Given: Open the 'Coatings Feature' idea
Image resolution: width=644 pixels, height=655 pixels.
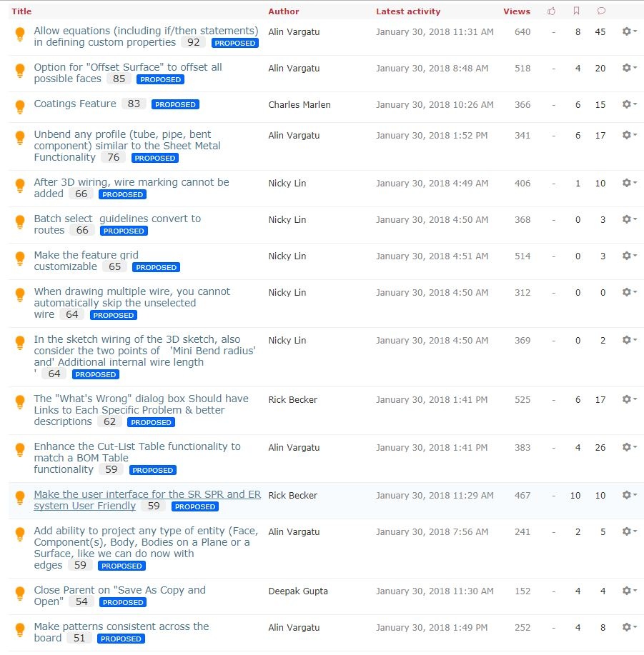Looking at the screenshot, I should [x=75, y=104].
